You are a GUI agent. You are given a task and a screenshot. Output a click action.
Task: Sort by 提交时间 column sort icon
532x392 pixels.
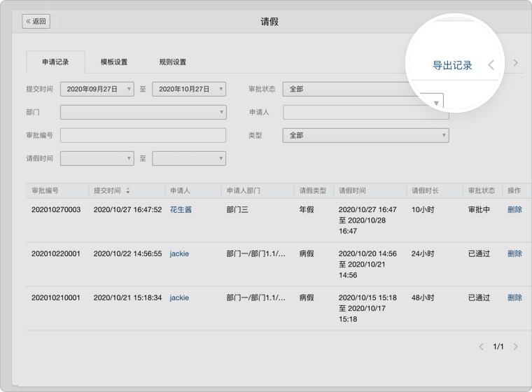click(x=128, y=190)
